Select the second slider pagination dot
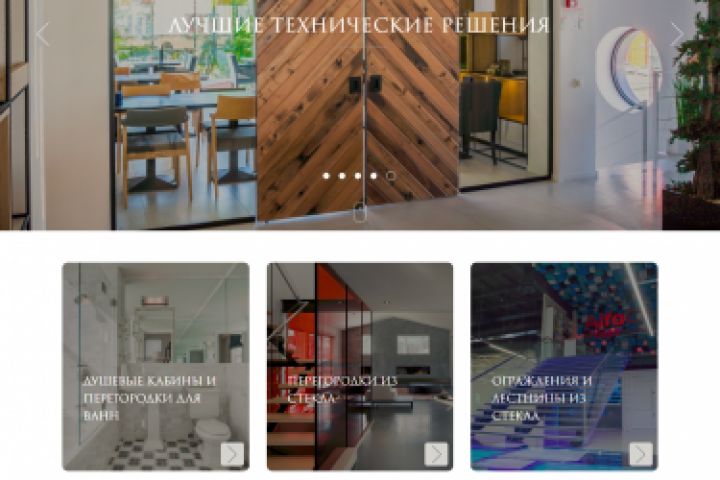This screenshot has height=480, width=720. [x=342, y=175]
